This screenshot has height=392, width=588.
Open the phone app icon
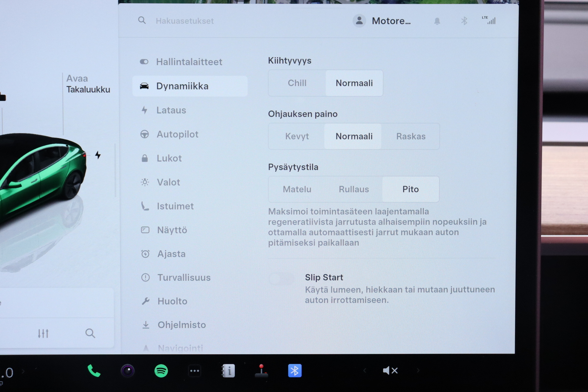point(94,371)
